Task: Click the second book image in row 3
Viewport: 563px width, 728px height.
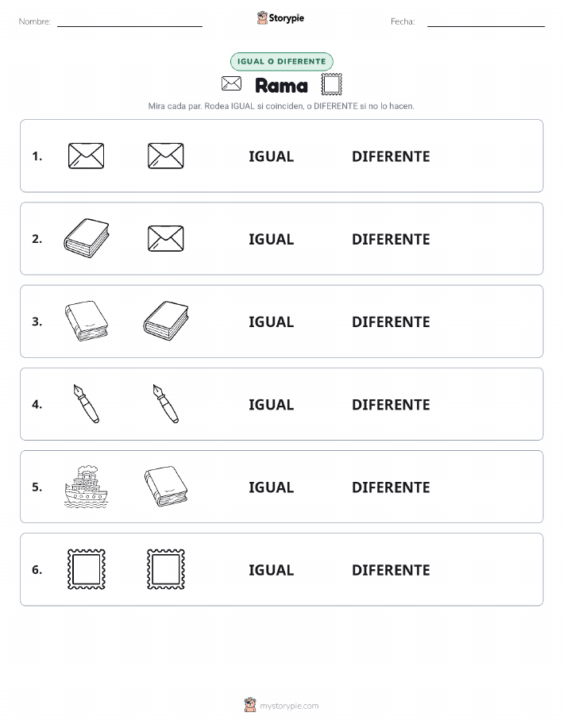Action: [166, 321]
